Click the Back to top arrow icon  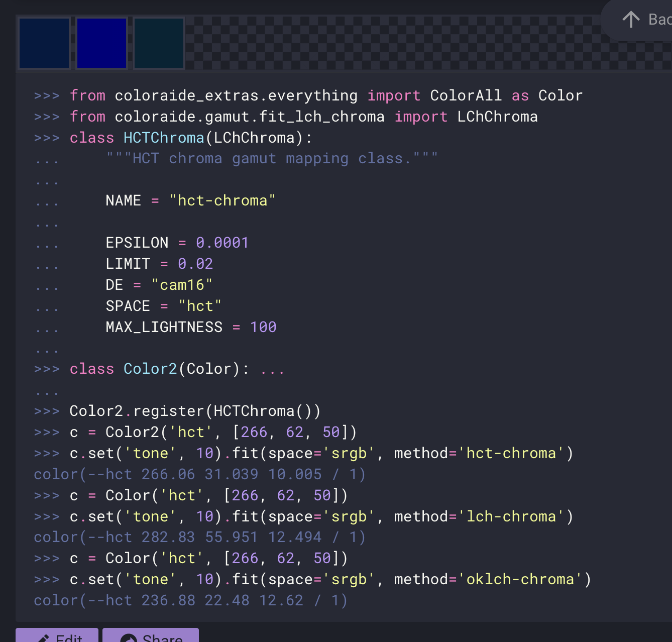point(631,19)
